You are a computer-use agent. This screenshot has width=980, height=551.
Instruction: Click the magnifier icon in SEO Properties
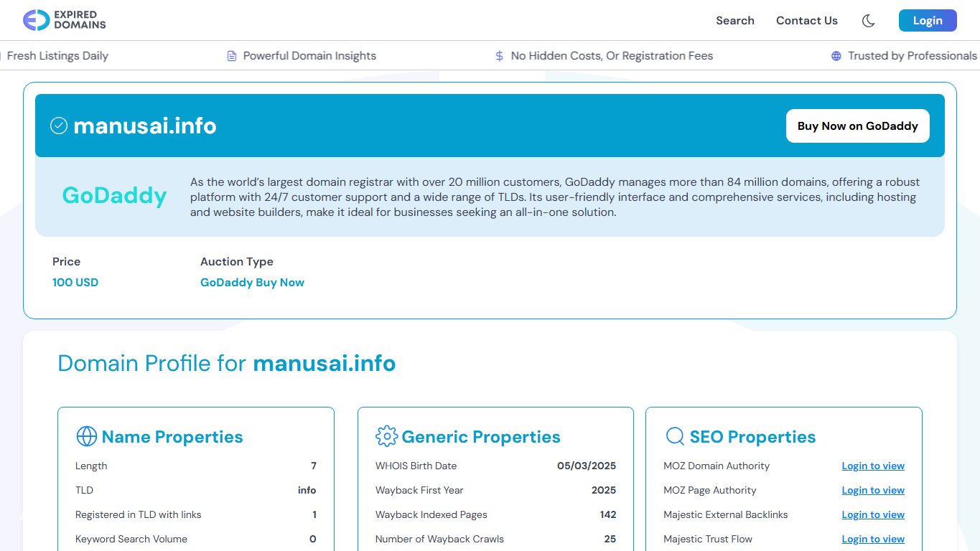(675, 436)
